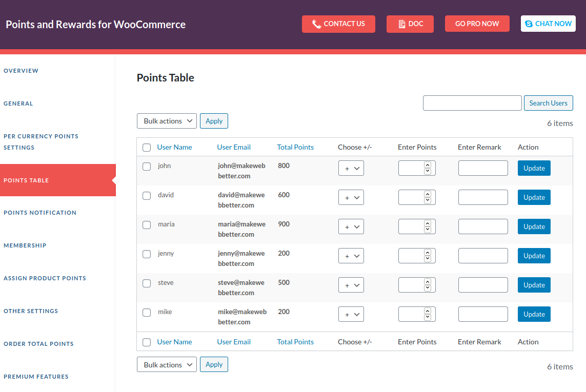Open the bottom Bulk actions dropdown
586x392 pixels.
click(x=167, y=365)
